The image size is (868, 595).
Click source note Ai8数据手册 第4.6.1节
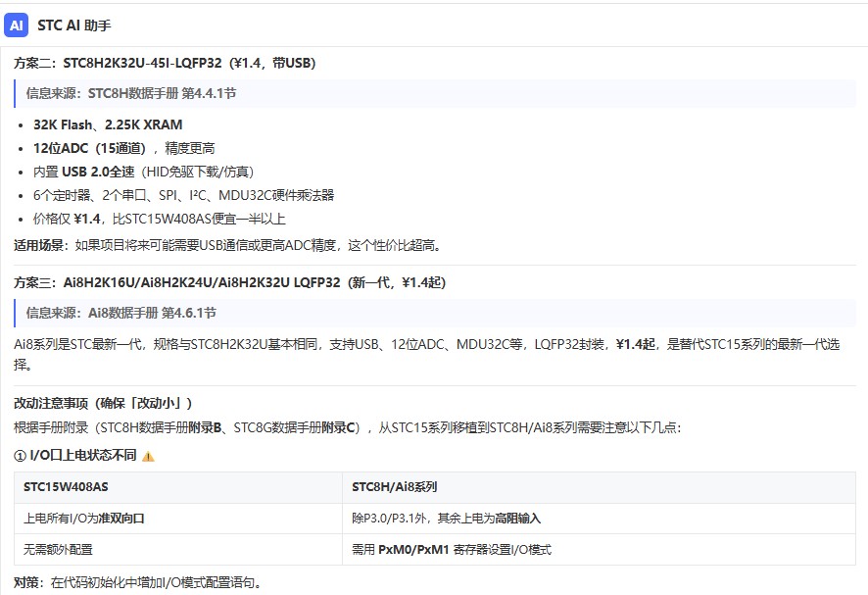(x=121, y=313)
